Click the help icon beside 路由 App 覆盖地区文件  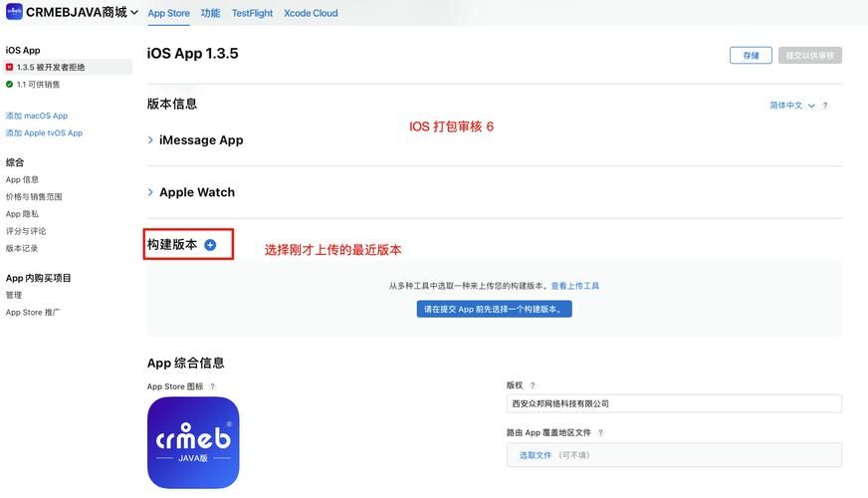pyautogui.click(x=600, y=432)
